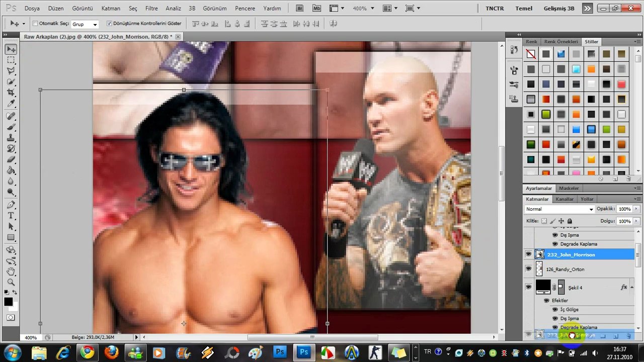Select the Temel workspace button
The width and height of the screenshot is (644, 362).
524,9
